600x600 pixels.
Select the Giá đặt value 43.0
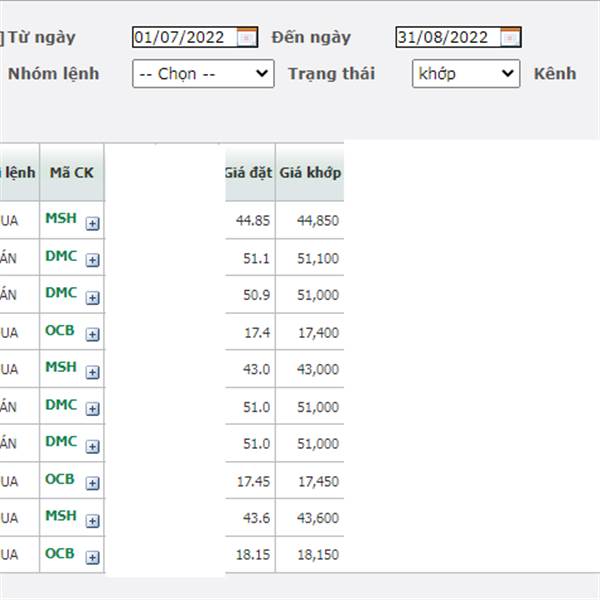click(x=256, y=369)
